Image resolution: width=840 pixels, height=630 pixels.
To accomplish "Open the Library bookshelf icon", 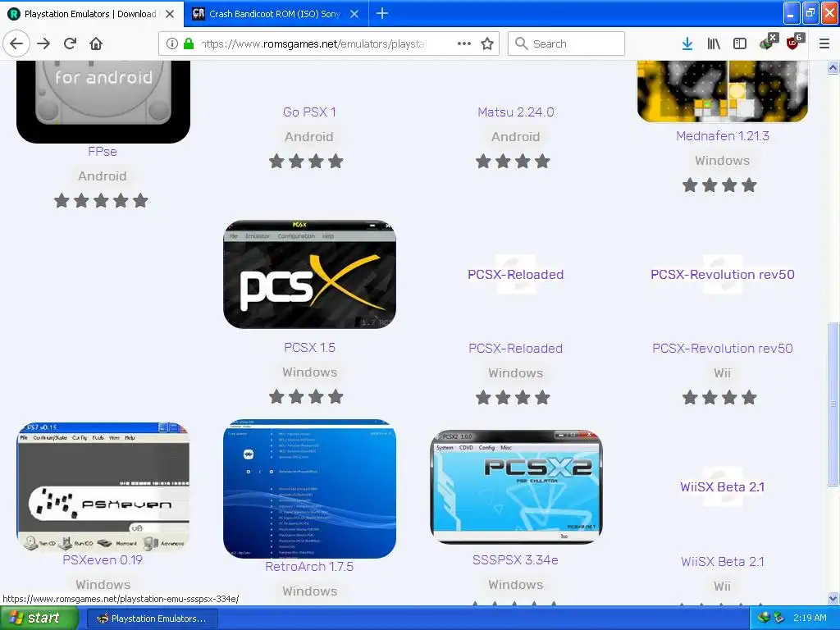I will [713, 43].
